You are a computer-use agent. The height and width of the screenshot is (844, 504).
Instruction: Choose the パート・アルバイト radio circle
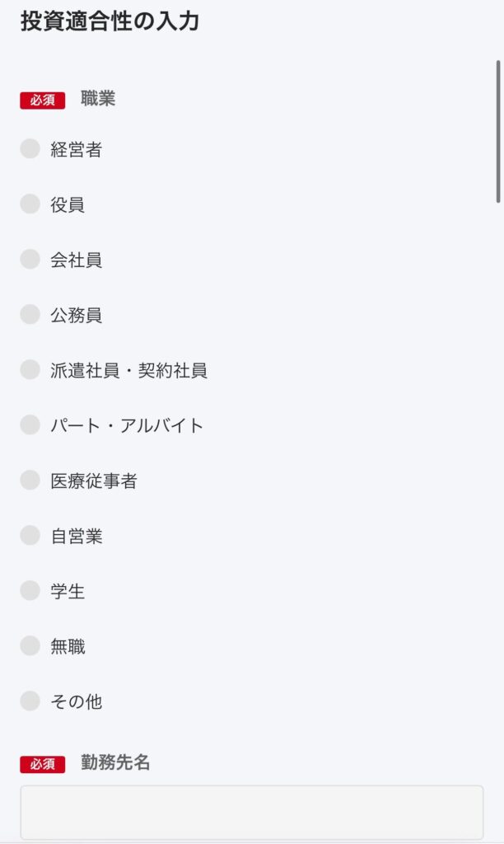tap(30, 425)
